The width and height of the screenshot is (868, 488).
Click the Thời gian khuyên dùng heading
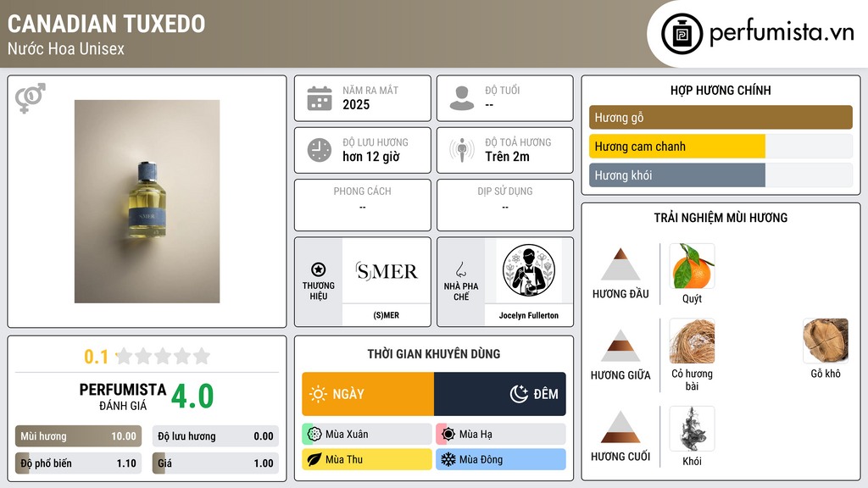(434, 353)
